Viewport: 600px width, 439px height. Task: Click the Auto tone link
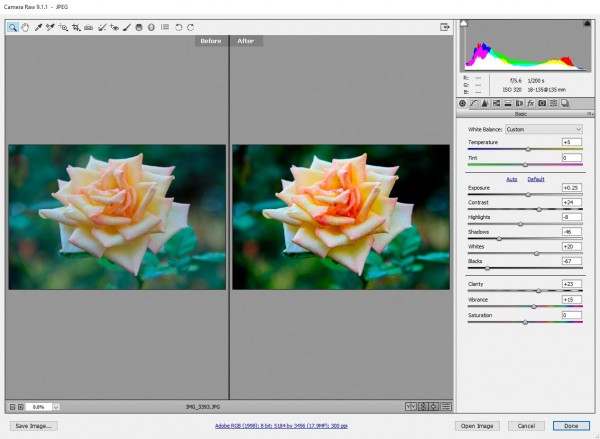coord(512,178)
